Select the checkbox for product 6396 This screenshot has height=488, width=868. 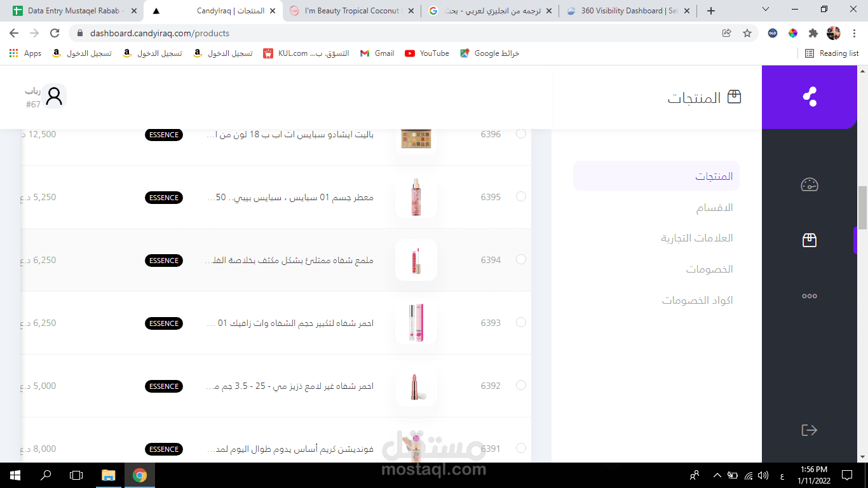(521, 134)
